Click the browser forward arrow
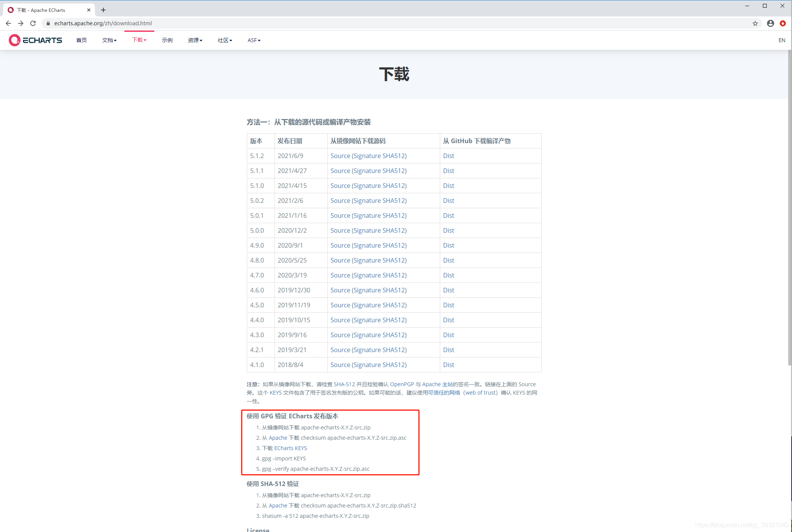The image size is (792, 532). coord(21,23)
